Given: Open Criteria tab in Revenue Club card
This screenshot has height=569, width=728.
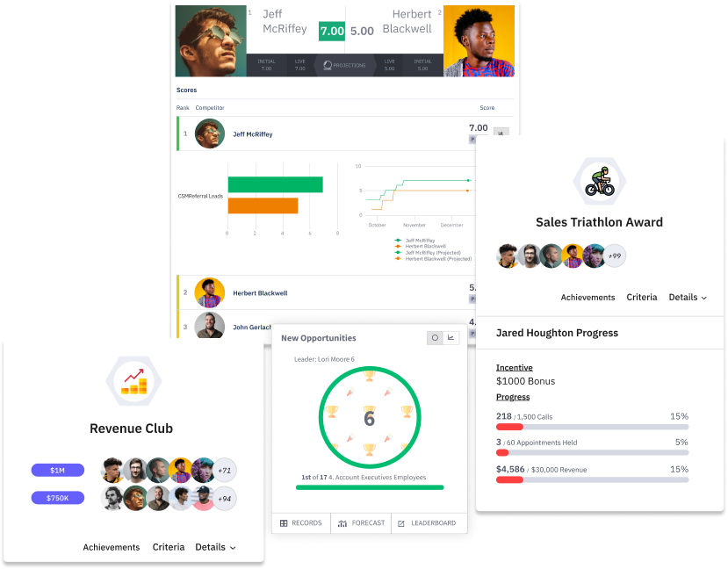Looking at the screenshot, I should (169, 547).
